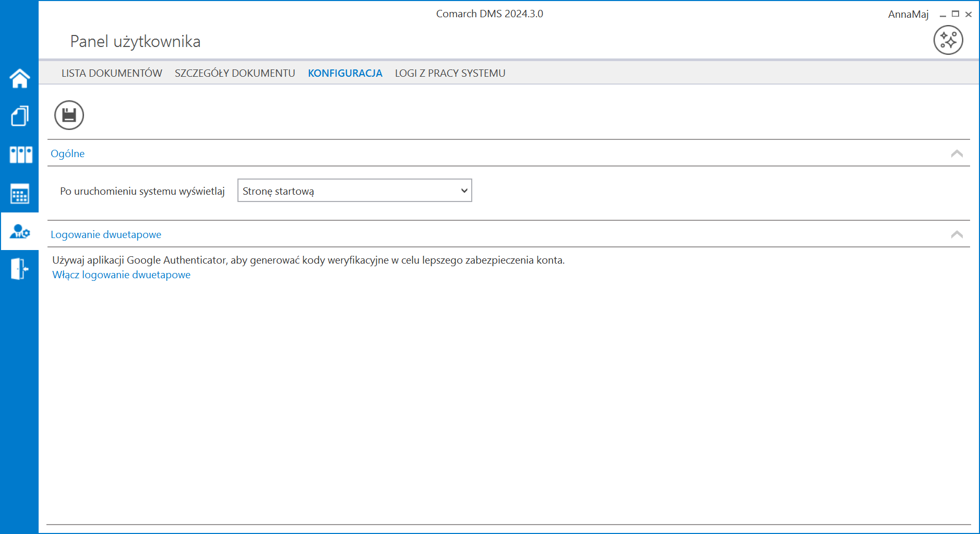
Task: Open the Stronę startową dropdown
Action: coord(355,191)
